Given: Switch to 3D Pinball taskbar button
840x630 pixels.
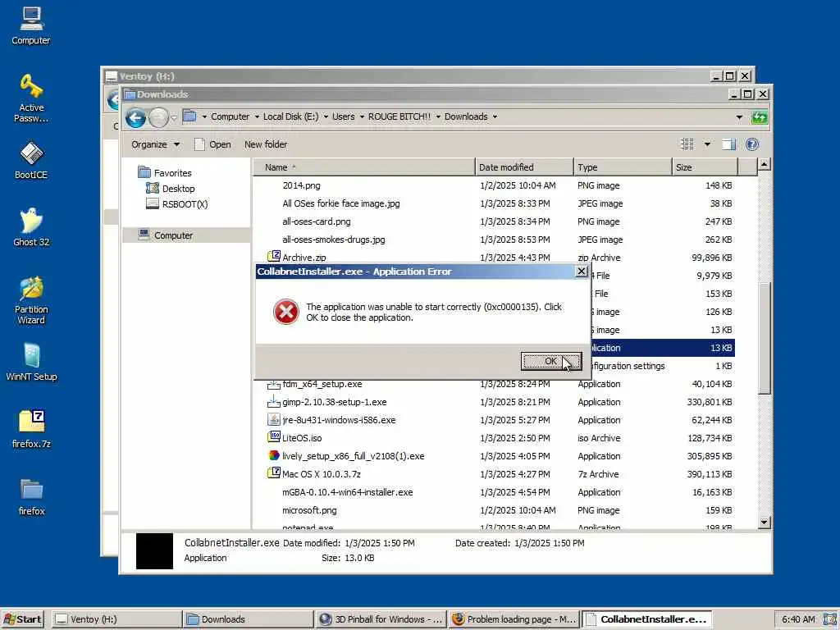Looking at the screenshot, I should (x=381, y=619).
